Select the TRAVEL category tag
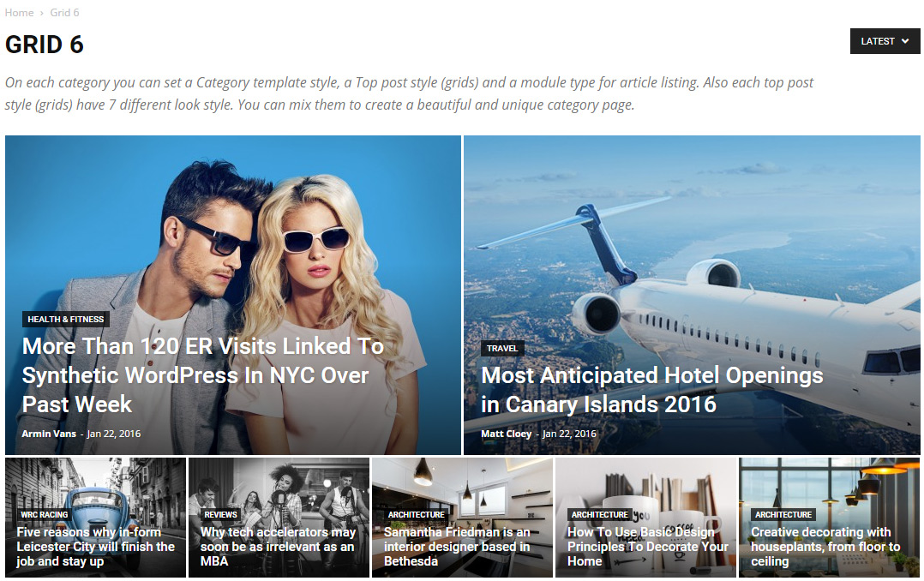This screenshot has width=924, height=581. [x=502, y=348]
